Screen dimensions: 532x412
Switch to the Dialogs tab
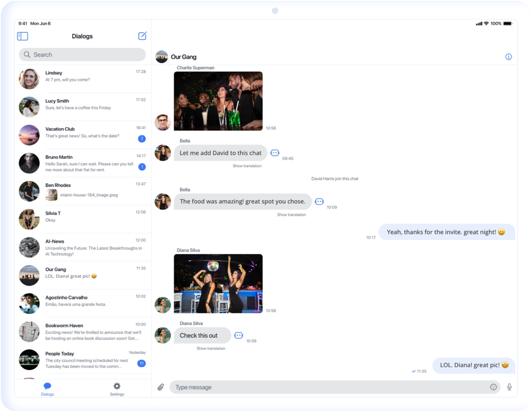47,389
